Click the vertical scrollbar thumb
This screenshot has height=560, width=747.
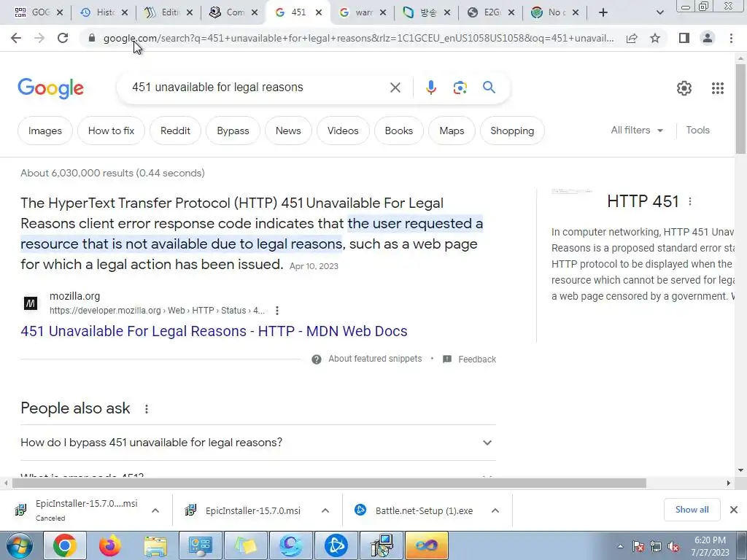click(x=740, y=109)
